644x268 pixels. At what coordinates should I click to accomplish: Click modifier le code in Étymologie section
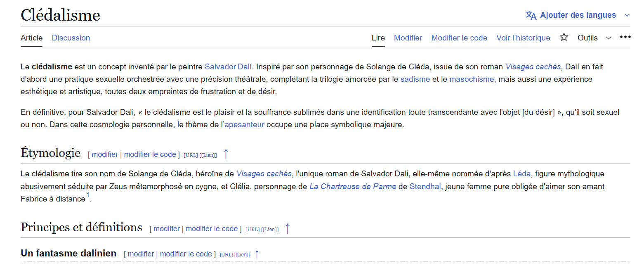click(x=150, y=154)
